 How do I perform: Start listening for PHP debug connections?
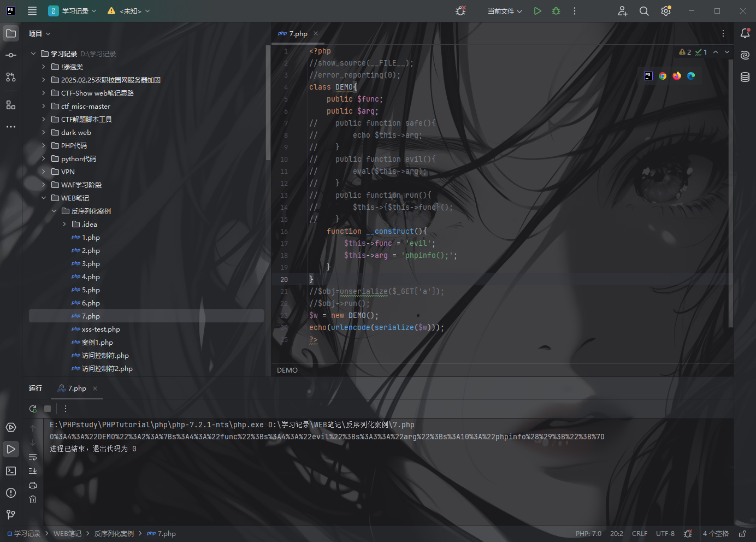click(x=460, y=11)
